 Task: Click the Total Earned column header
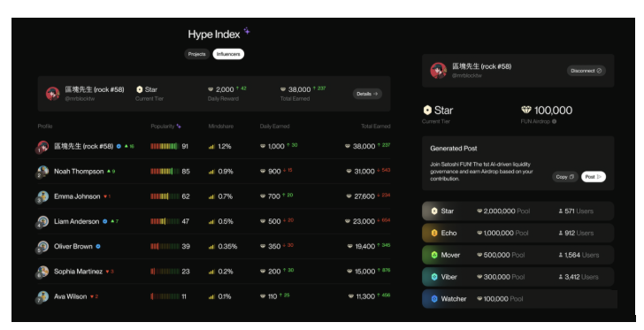375,127
